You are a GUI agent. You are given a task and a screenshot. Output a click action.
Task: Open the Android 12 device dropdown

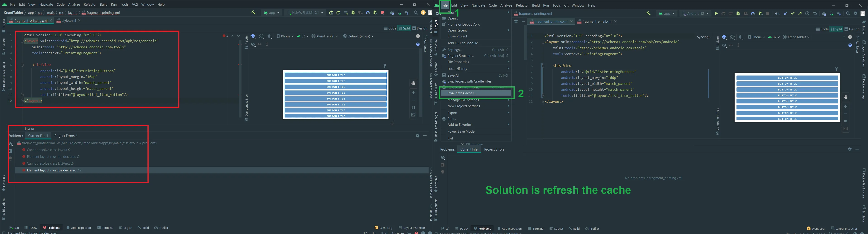click(695, 14)
